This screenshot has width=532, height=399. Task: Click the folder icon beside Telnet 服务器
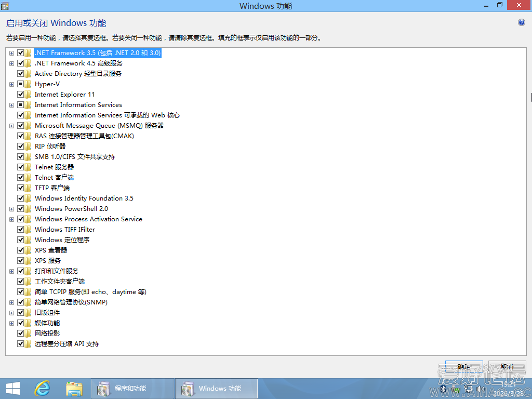(x=28, y=167)
